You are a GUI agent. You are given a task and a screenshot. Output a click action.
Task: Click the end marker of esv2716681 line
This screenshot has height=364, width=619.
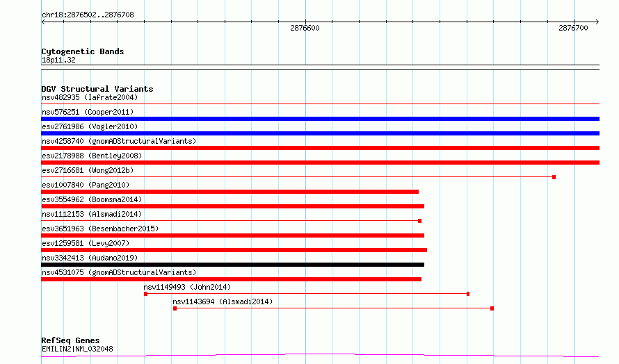pos(554,177)
